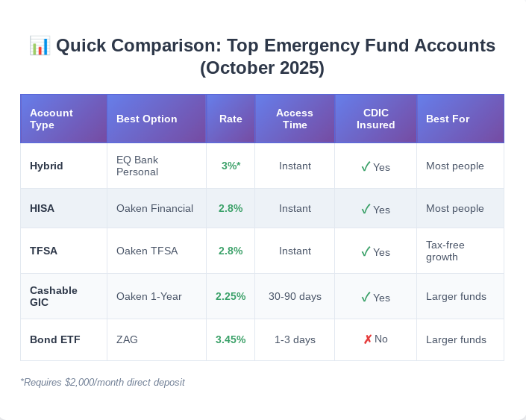Select the Access Time column header
Image resolution: width=526 pixels, height=420 pixels.
point(295,119)
